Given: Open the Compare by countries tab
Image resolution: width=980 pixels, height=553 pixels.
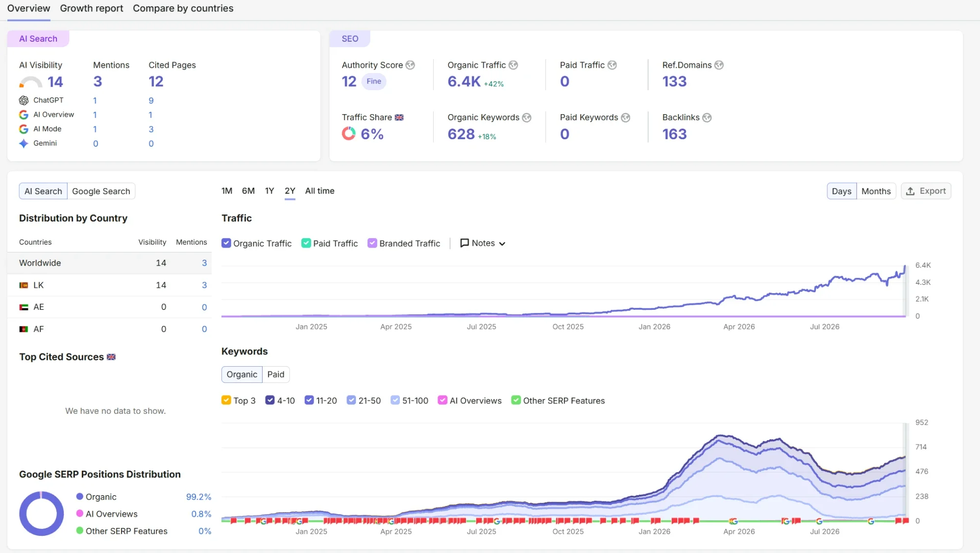Looking at the screenshot, I should pyautogui.click(x=183, y=8).
